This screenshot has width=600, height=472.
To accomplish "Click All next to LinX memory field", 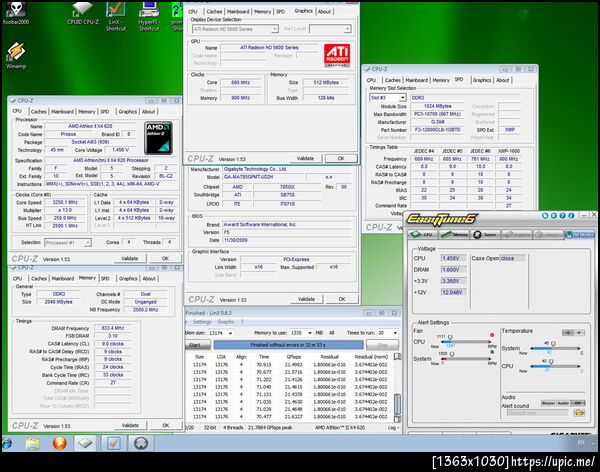I will pyautogui.click(x=331, y=333).
